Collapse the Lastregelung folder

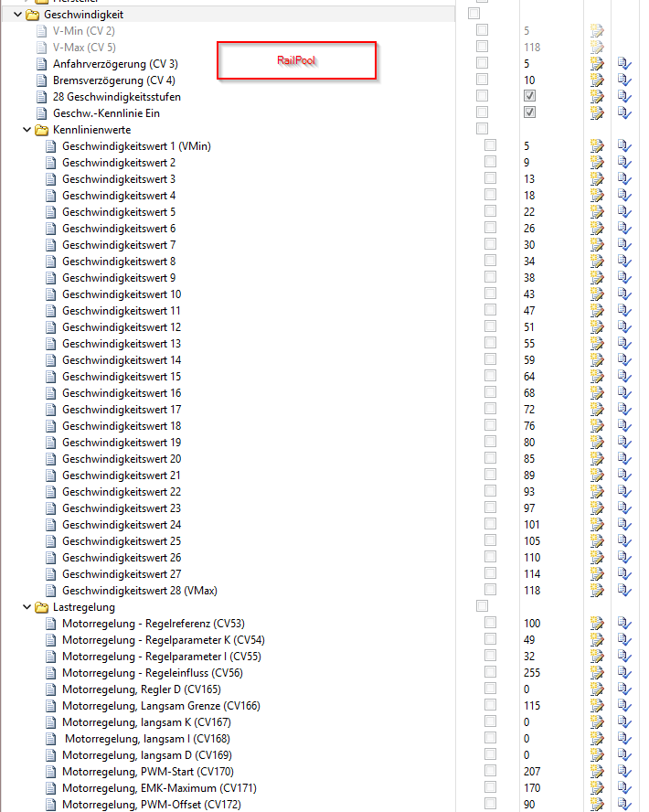tap(27, 606)
